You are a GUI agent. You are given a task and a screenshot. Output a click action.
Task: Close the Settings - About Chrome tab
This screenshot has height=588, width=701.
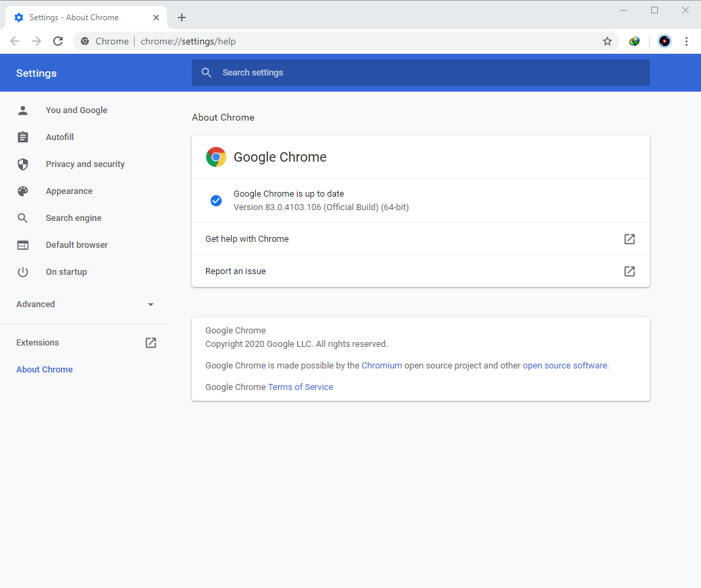coord(156,18)
